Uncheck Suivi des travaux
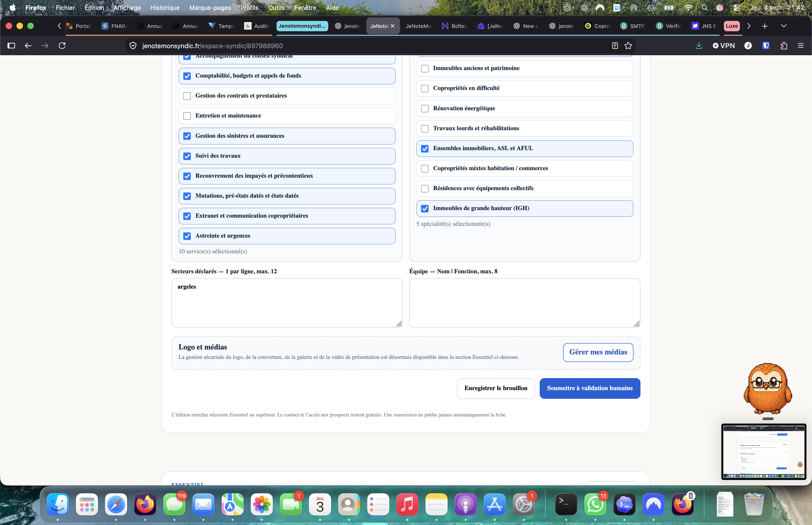The height and width of the screenshot is (525, 812). [x=187, y=156]
